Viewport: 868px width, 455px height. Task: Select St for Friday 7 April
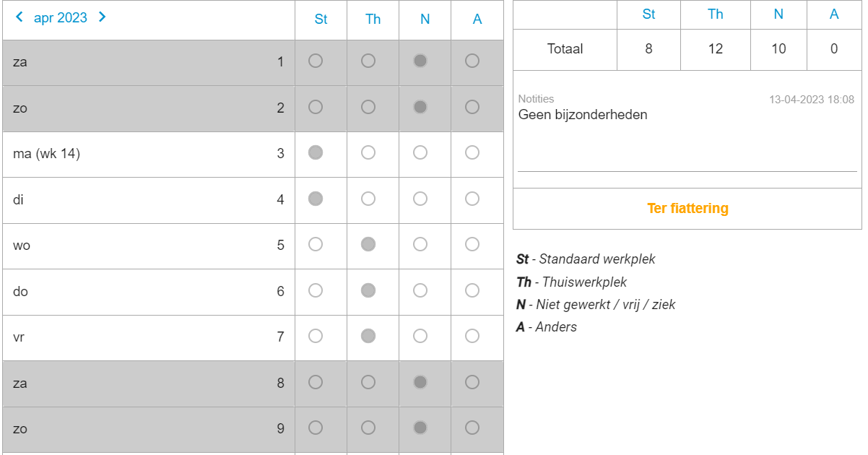coord(316,336)
